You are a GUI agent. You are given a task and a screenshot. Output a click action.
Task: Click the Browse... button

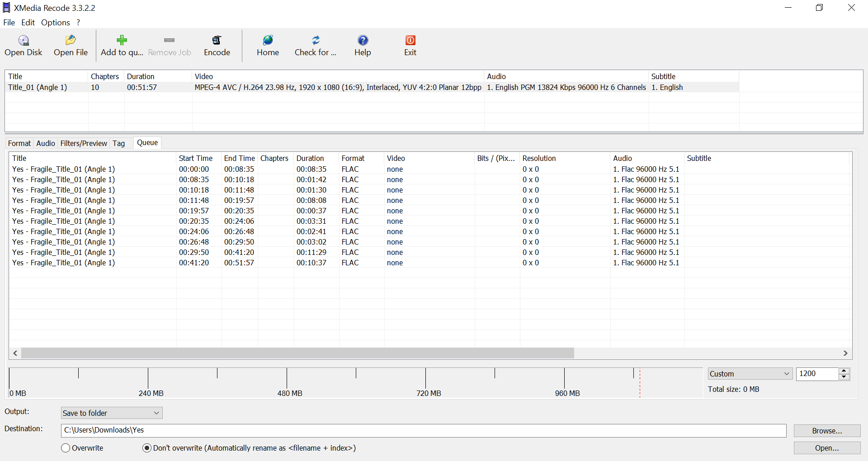pyautogui.click(x=827, y=431)
